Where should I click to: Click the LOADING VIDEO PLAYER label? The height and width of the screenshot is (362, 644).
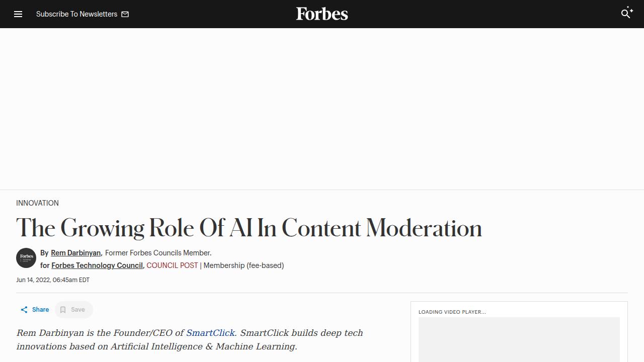click(x=452, y=312)
